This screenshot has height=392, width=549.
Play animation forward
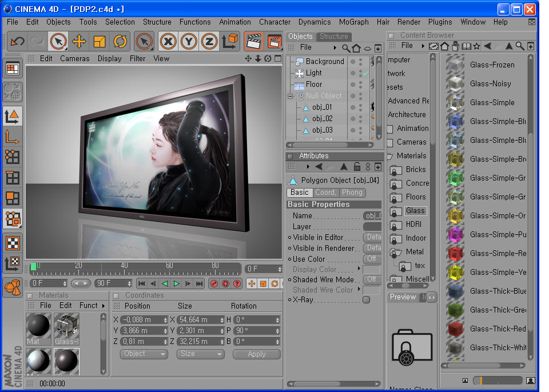(177, 284)
